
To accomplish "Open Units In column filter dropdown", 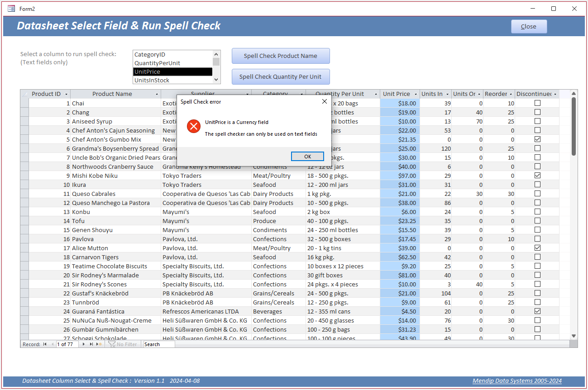I will (x=447, y=94).
